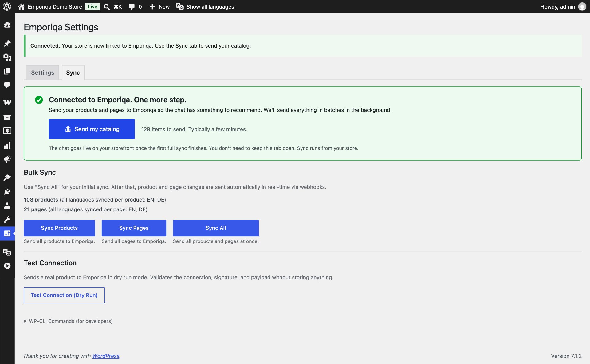
Task: Open Users person sidebar icon
Action: [x=7, y=205]
